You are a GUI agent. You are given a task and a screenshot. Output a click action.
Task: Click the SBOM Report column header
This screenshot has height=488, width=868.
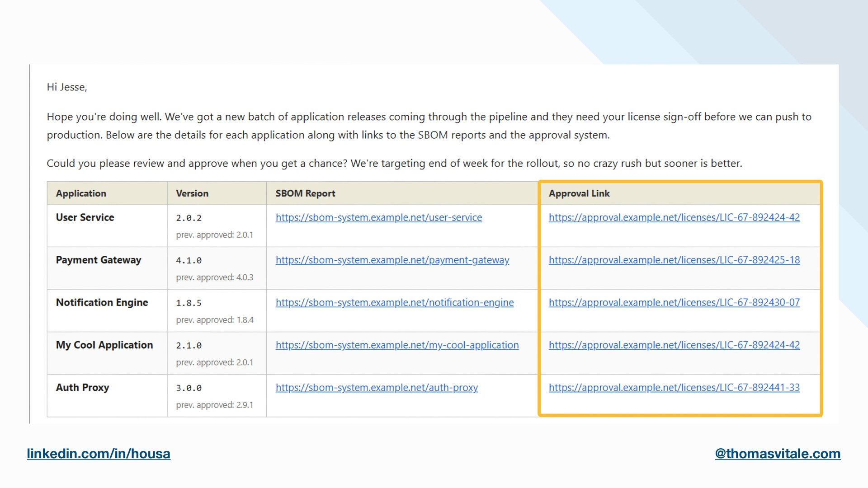click(305, 193)
